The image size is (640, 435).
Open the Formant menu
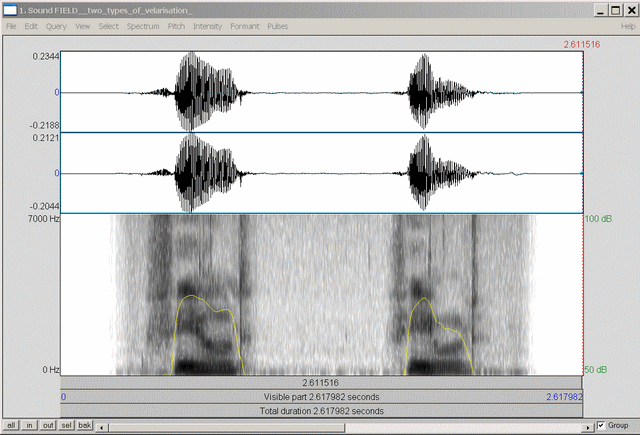click(245, 25)
